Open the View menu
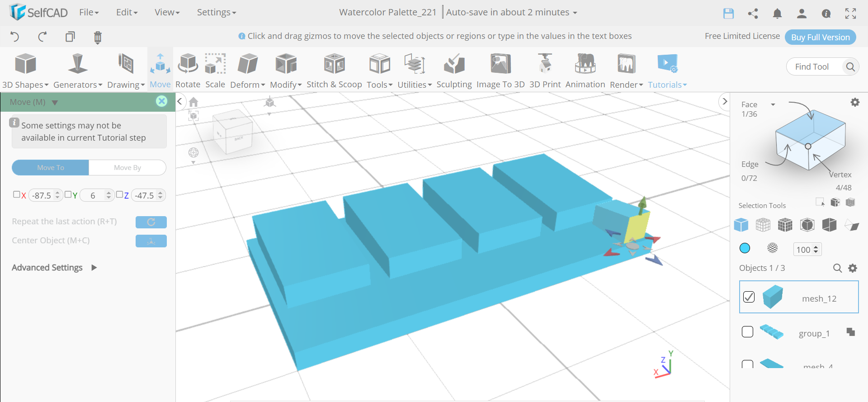 pos(167,13)
